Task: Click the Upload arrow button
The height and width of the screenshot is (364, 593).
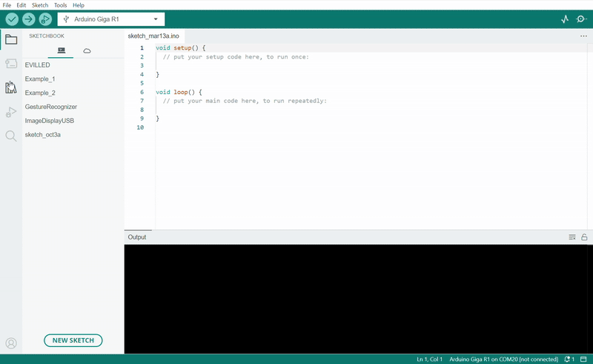Action: (29, 19)
